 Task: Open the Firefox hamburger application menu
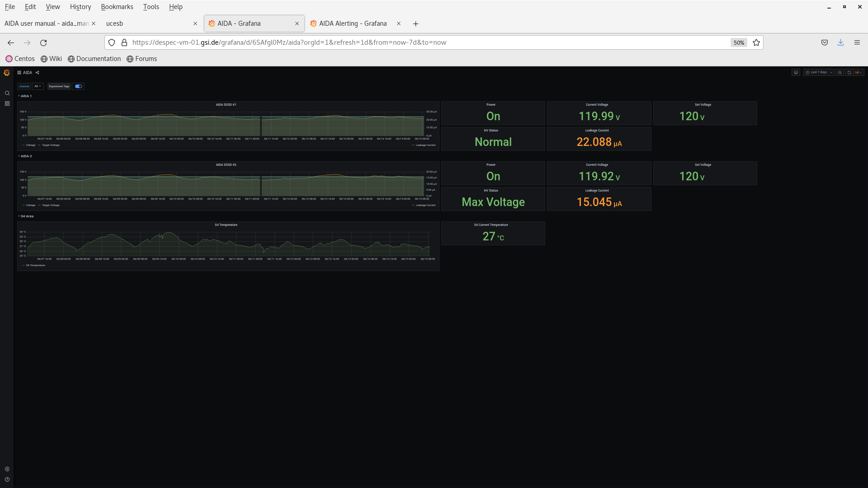tap(857, 42)
